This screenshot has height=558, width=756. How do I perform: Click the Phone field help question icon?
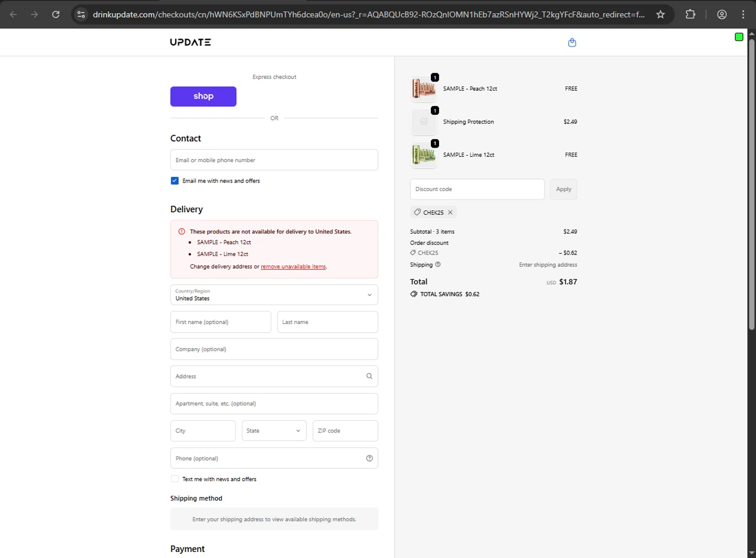369,458
